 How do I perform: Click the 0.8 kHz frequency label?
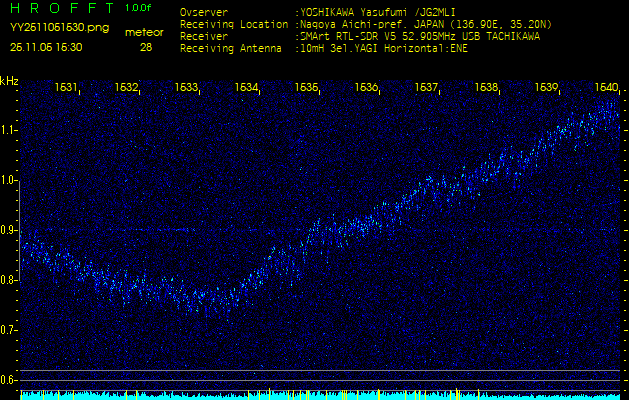click(x=8, y=280)
